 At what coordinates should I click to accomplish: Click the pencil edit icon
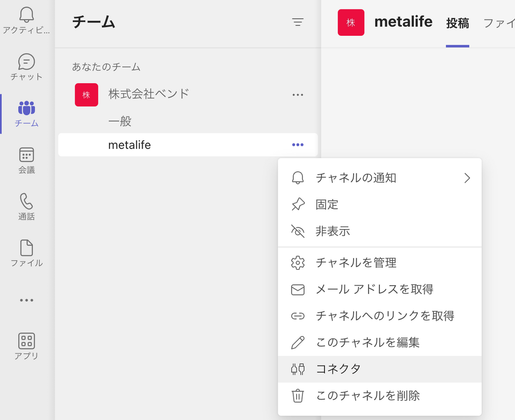coord(298,343)
